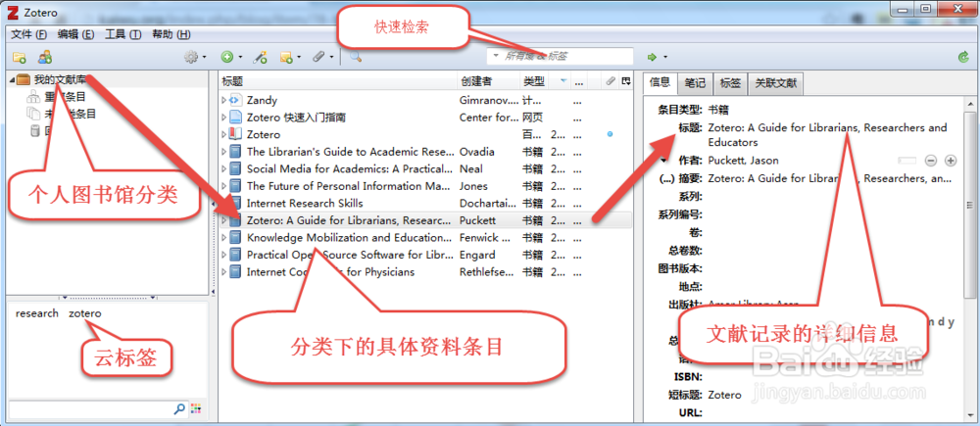Click the green Sync icon
The height and width of the screenshot is (426, 980).
(x=963, y=57)
